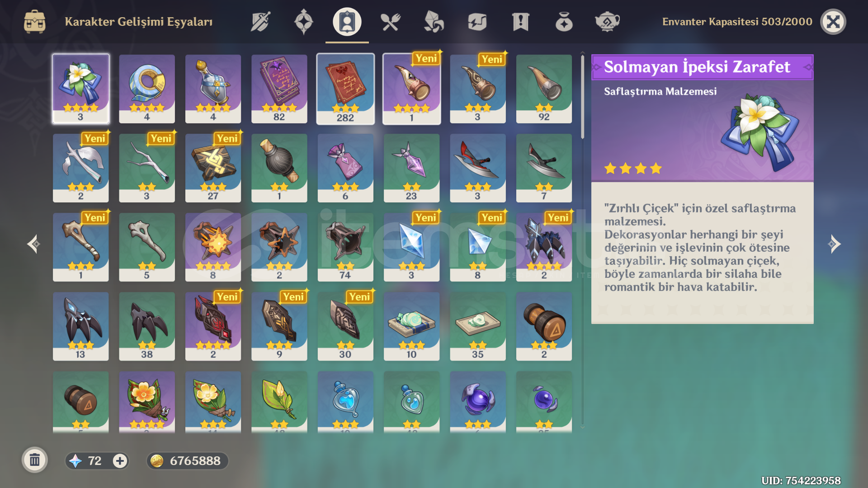The image size is (868, 488).
Task: Add Primogems with the plus button
Action: coord(120,461)
